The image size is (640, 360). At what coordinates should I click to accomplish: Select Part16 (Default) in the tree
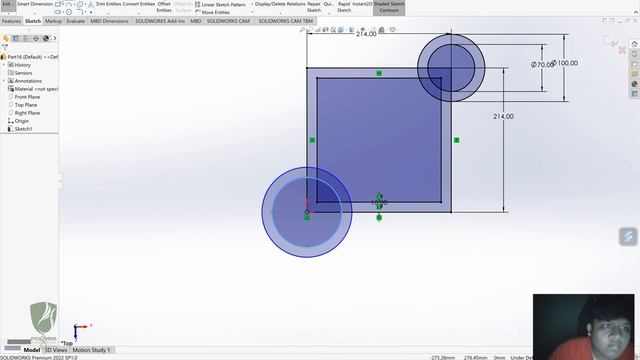[x=29, y=57]
